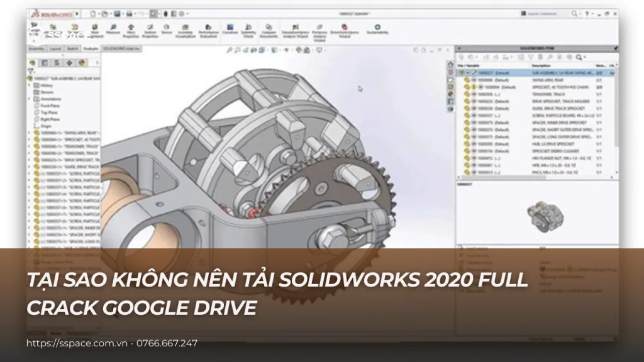Screen dimensions: 644x362
Task: Open the dropdown arrow beside the Save icon
Action: pyautogui.click(x=123, y=14)
